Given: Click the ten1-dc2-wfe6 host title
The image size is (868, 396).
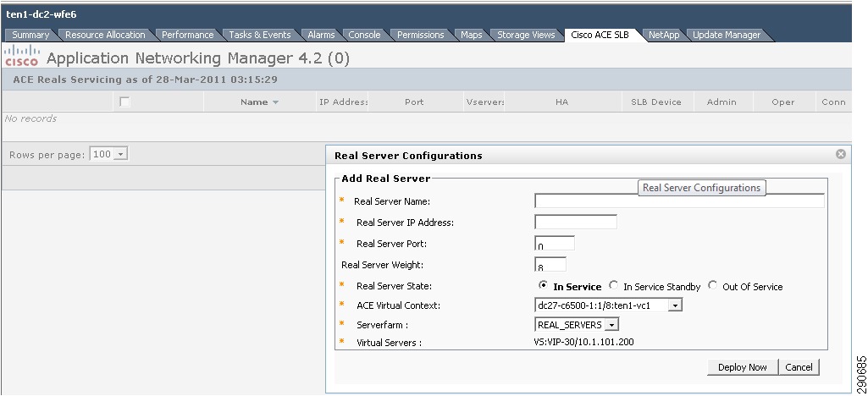Looking at the screenshot, I should pyautogui.click(x=41, y=14).
